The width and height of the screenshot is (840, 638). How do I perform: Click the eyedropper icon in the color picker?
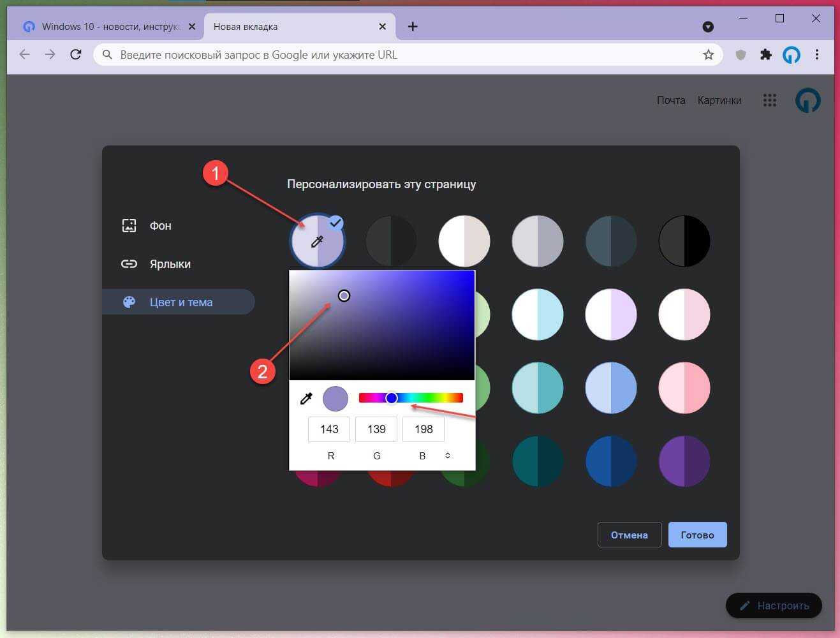coord(306,399)
